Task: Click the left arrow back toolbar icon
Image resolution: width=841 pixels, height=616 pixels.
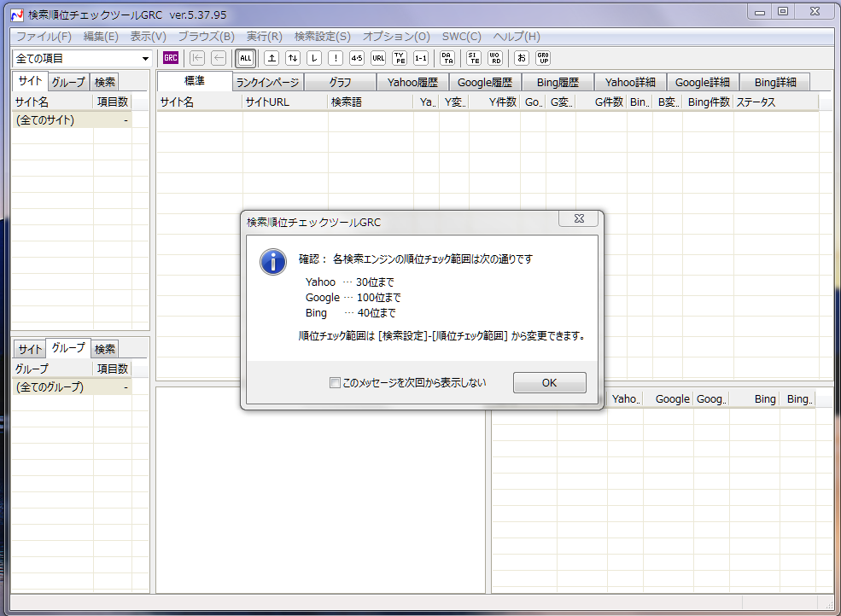Action: [219, 58]
